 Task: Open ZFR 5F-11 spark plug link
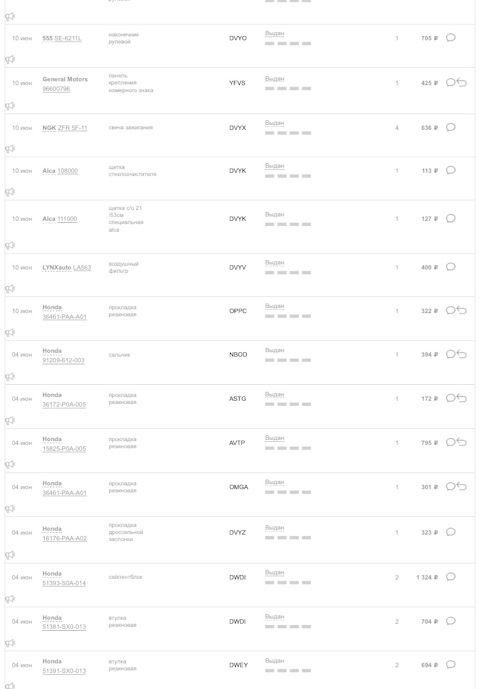73,128
